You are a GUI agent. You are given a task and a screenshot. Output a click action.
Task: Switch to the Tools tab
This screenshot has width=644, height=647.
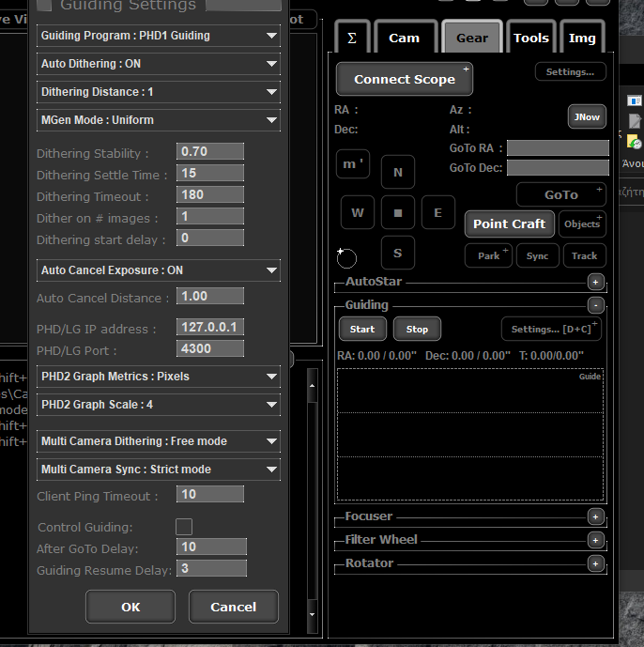coord(531,39)
